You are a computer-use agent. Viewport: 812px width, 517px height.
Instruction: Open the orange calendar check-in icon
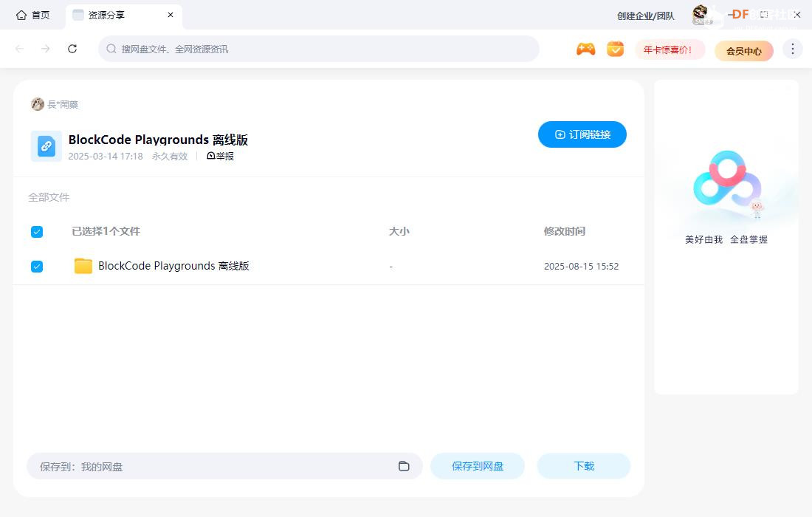point(615,49)
